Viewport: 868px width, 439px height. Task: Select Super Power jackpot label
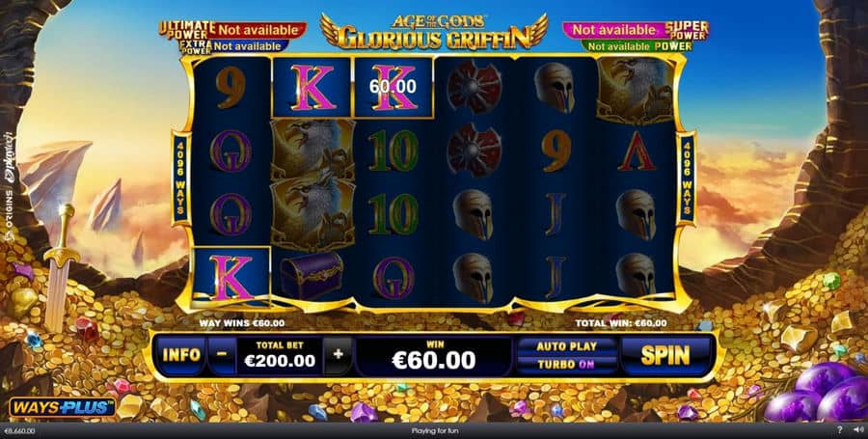click(x=686, y=30)
